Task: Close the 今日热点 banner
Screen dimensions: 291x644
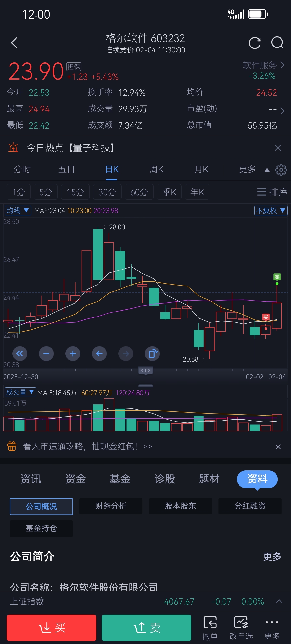Action: (278, 148)
